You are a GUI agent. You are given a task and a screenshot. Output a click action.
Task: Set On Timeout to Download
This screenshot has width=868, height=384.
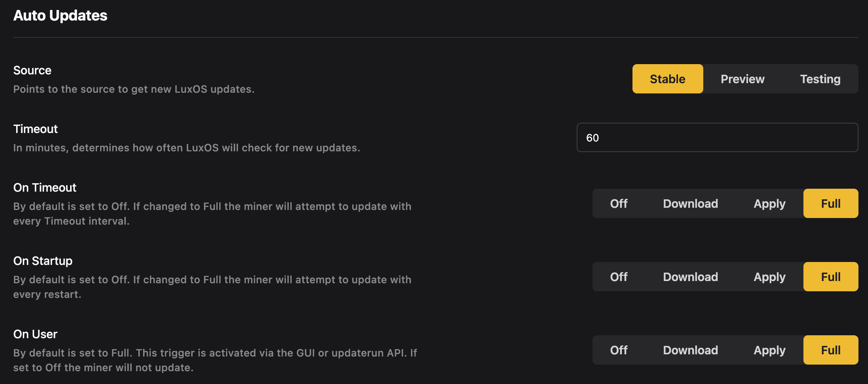(x=690, y=203)
